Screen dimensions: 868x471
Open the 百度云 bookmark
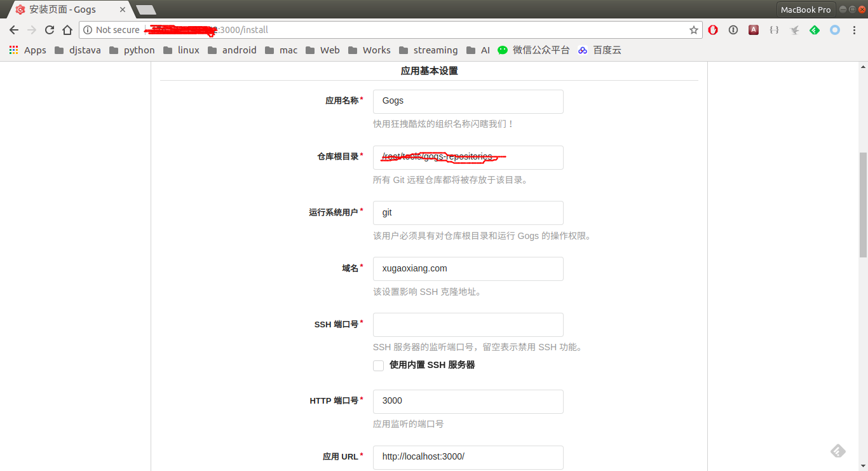click(x=599, y=50)
